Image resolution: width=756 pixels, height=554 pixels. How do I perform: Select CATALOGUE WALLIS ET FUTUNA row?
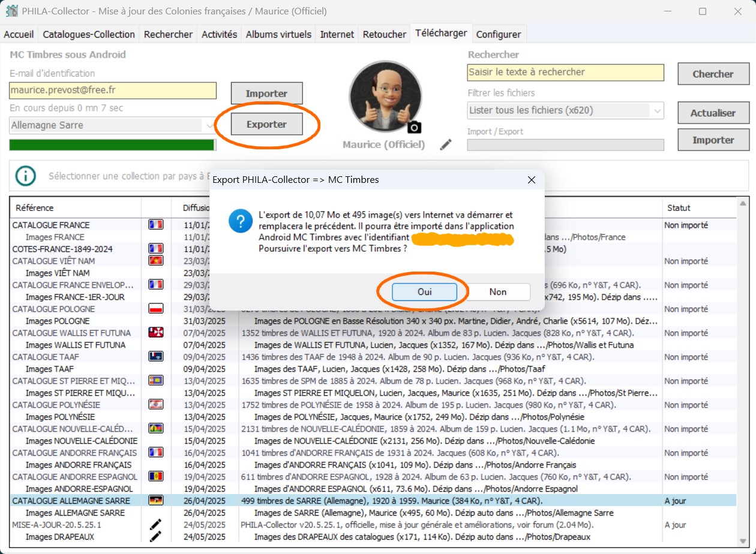374,333
